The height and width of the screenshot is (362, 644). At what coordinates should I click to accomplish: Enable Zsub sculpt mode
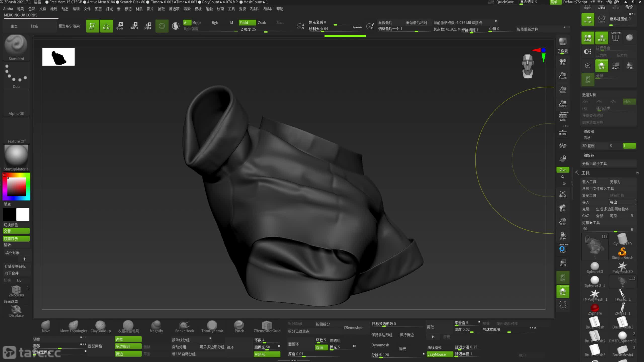tap(262, 23)
